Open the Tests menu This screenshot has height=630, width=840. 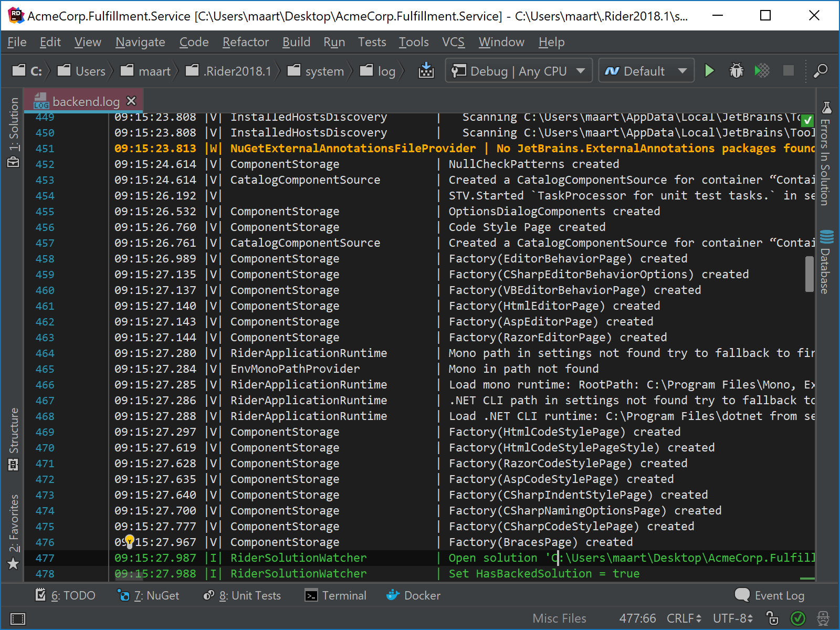coord(372,42)
